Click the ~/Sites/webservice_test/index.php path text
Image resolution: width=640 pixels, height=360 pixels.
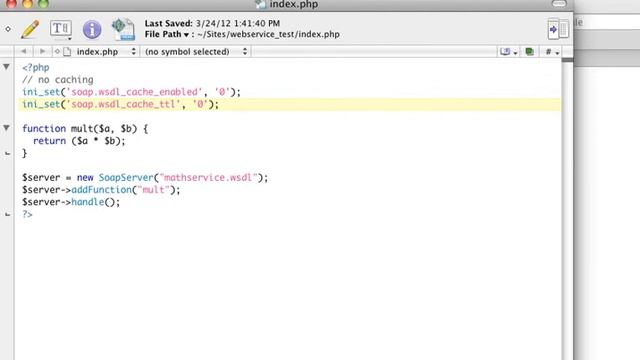coord(268,34)
